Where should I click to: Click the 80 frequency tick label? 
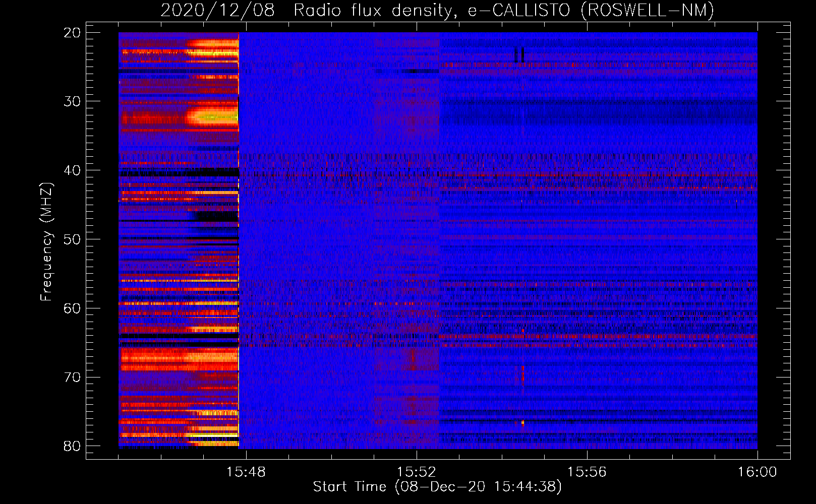pyautogui.click(x=73, y=446)
